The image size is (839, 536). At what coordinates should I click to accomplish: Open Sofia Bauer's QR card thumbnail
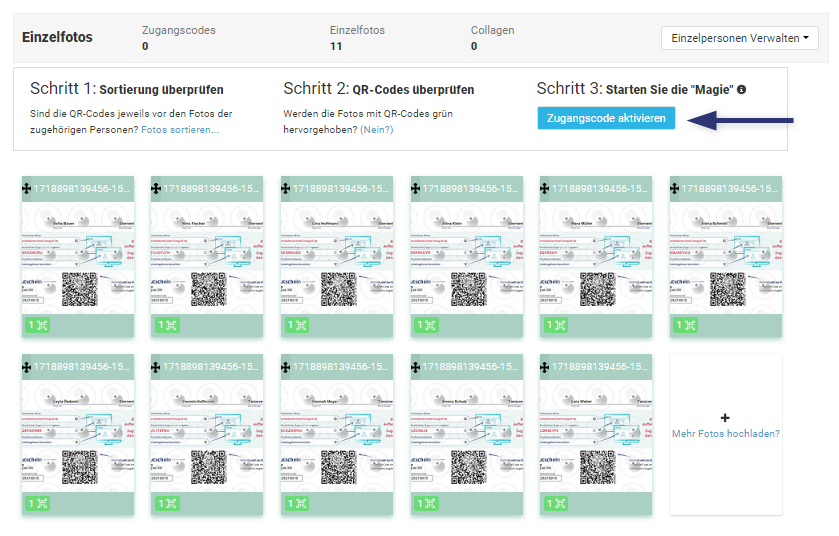[78, 258]
